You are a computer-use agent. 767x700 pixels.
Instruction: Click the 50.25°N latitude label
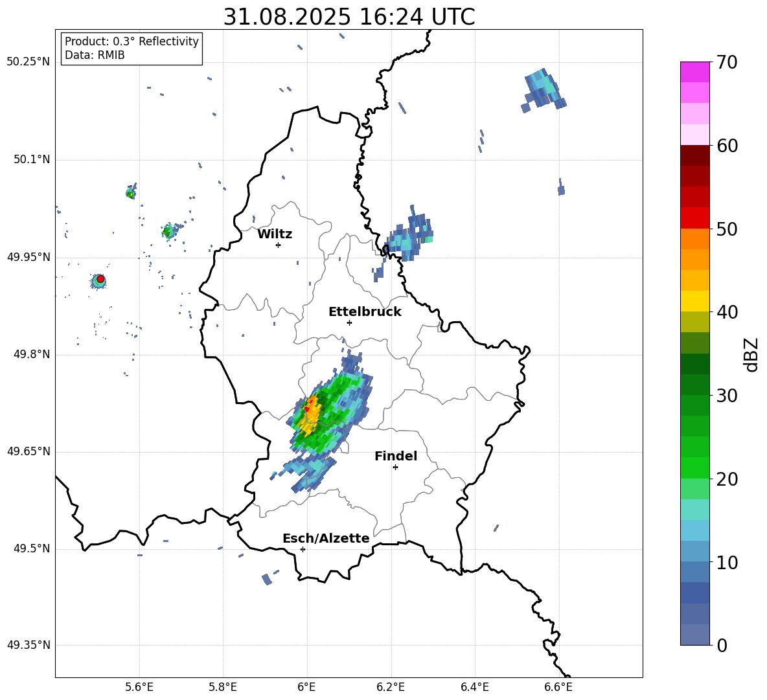point(29,62)
